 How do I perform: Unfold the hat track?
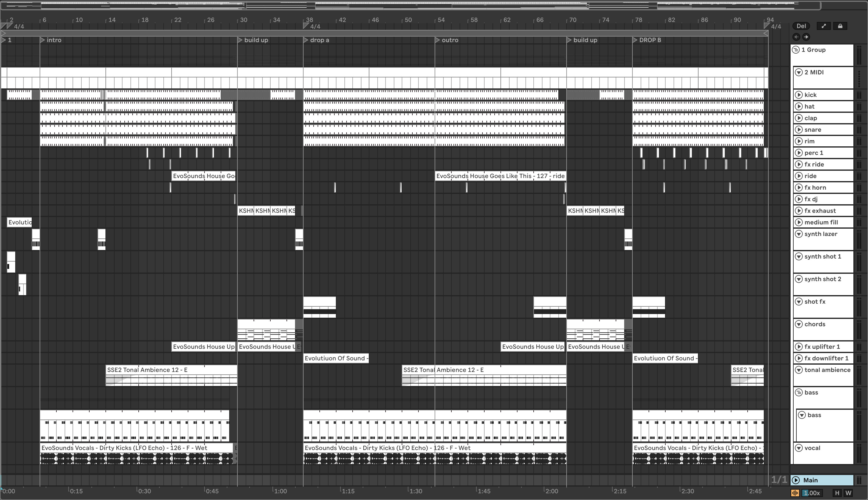click(x=799, y=106)
